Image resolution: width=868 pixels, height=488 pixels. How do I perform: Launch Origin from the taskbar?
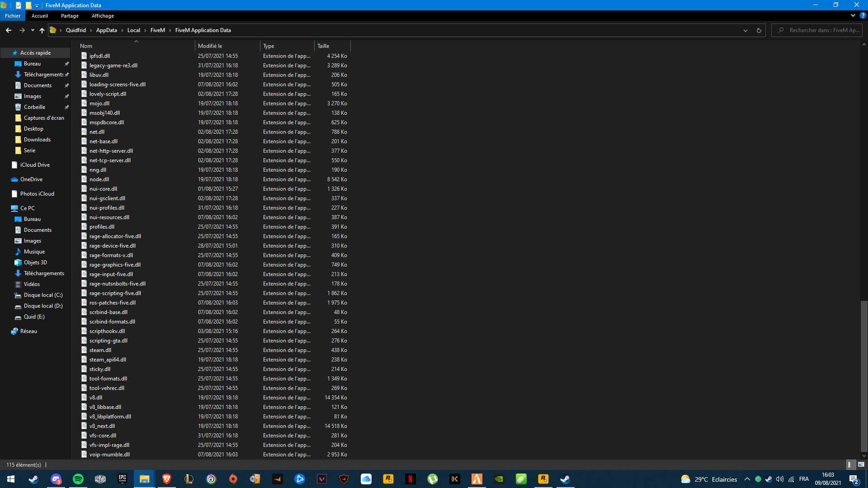(233, 479)
